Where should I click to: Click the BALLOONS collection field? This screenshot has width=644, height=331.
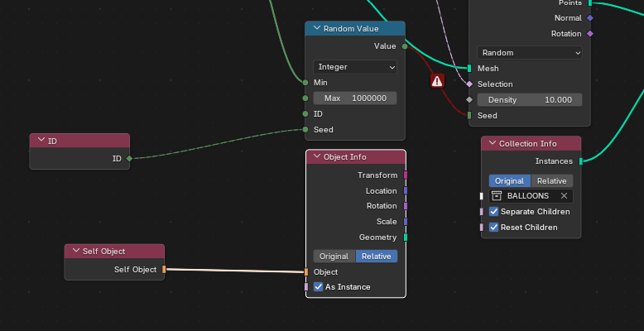coord(531,196)
